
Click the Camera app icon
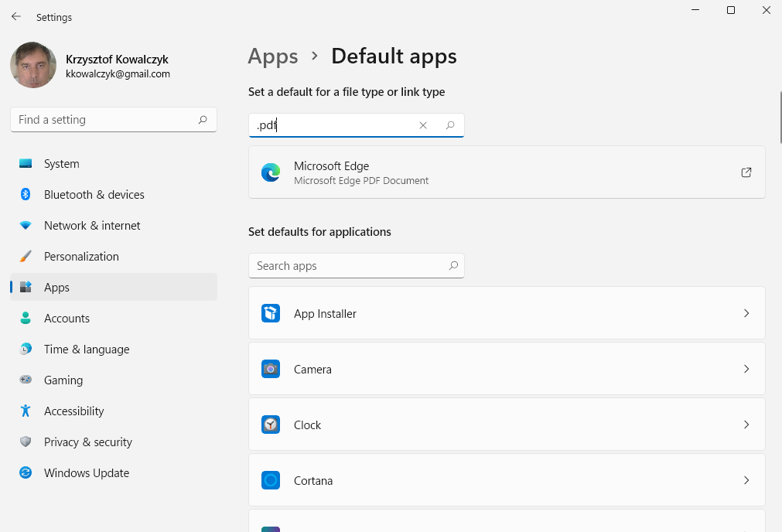(x=271, y=369)
